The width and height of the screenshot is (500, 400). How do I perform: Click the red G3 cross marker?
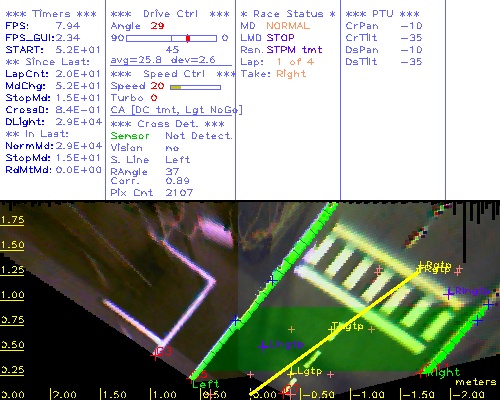(155, 355)
